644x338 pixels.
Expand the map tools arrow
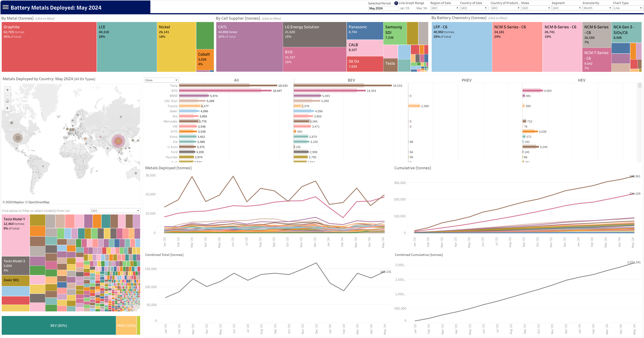pos(8,108)
